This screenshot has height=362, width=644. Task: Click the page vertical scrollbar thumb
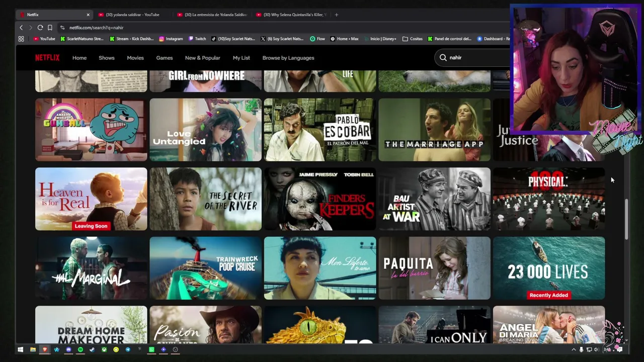pyautogui.click(x=626, y=219)
